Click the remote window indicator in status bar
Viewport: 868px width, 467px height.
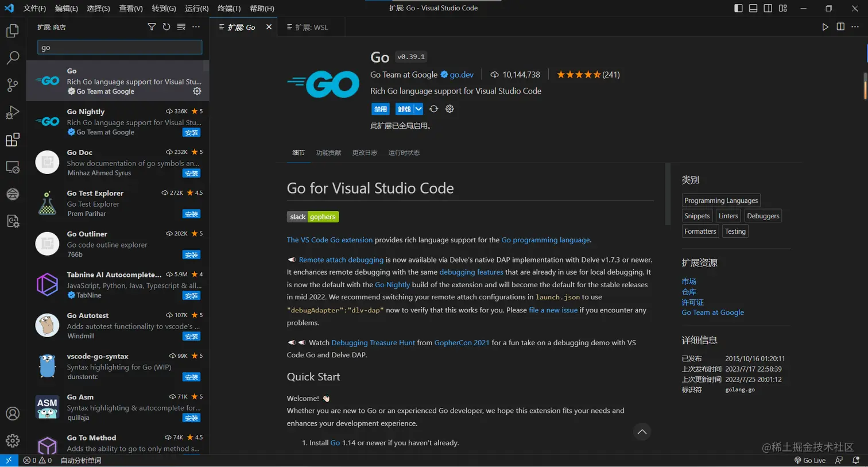pos(9,460)
